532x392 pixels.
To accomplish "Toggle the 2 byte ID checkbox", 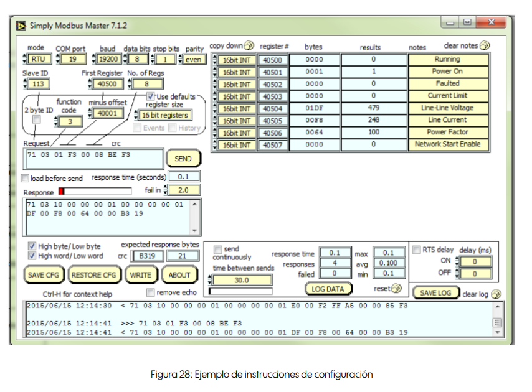I will click(36, 119).
